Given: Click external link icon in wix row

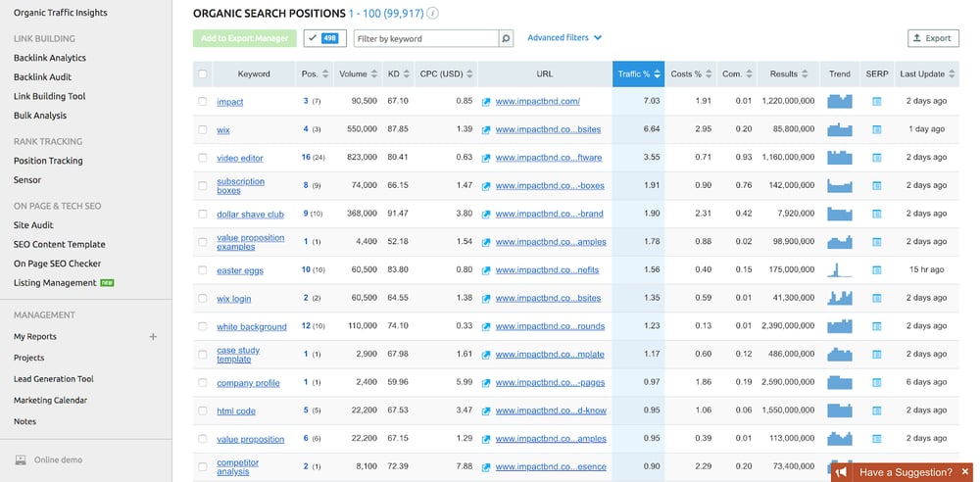Looking at the screenshot, I should [x=486, y=130].
